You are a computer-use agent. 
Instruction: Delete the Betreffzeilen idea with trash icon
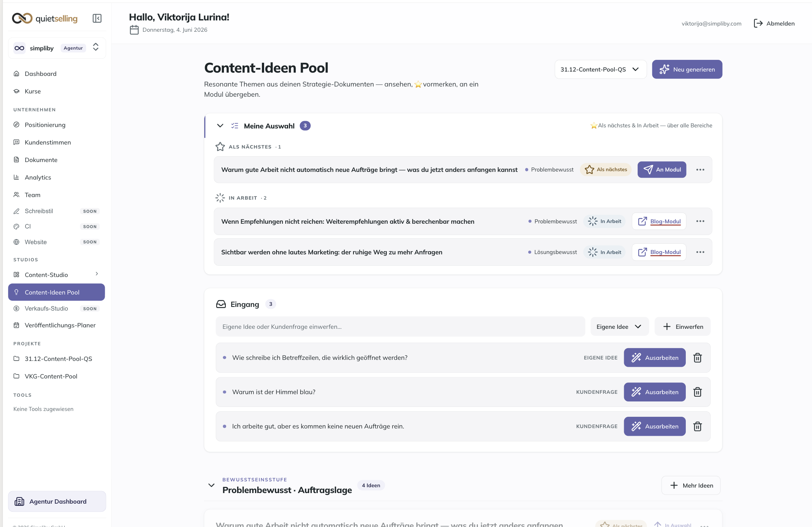click(x=697, y=358)
